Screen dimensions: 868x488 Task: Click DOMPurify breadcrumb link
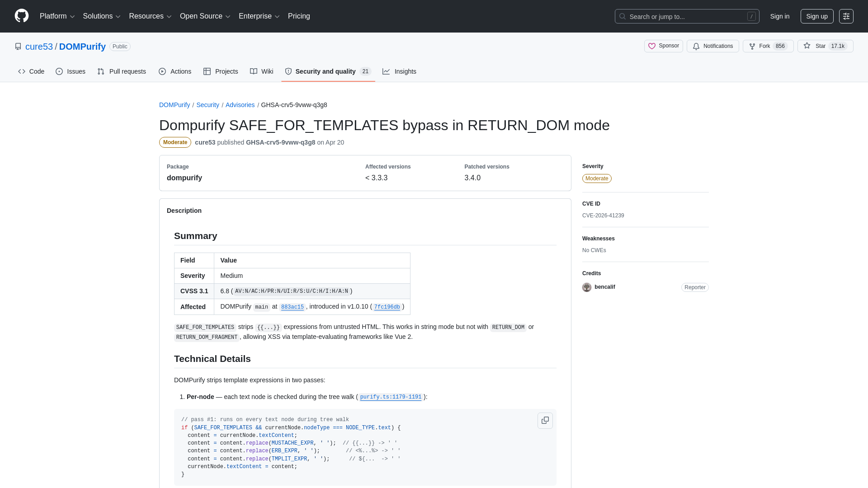(175, 105)
